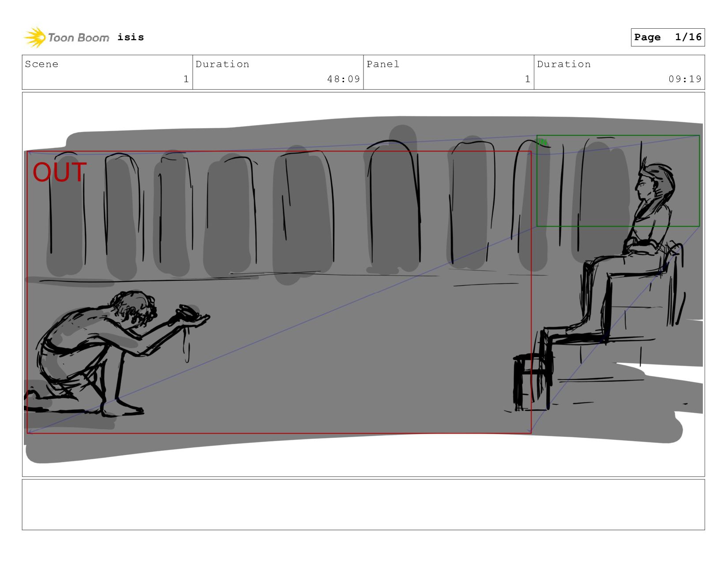Click the panel duration value "09:19"

(x=685, y=79)
